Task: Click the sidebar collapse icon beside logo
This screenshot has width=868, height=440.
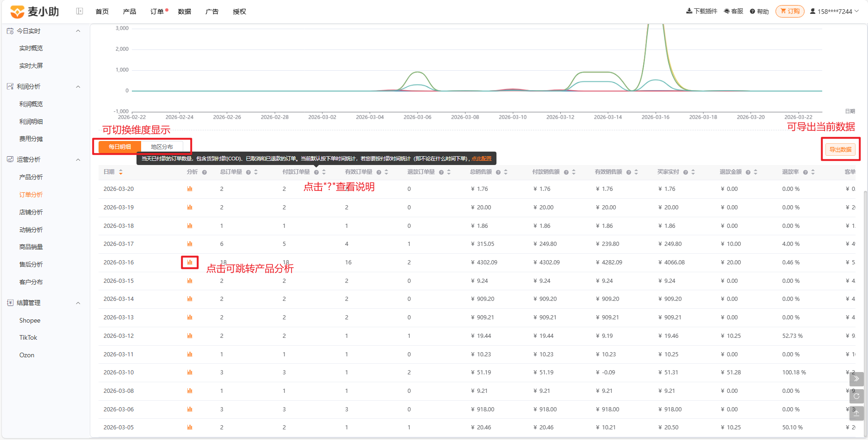Action: (80, 11)
